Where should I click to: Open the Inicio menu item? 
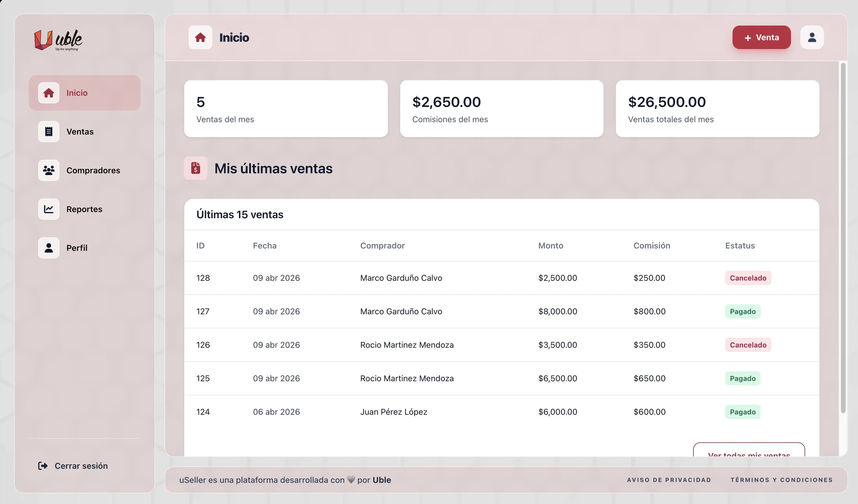point(85,93)
